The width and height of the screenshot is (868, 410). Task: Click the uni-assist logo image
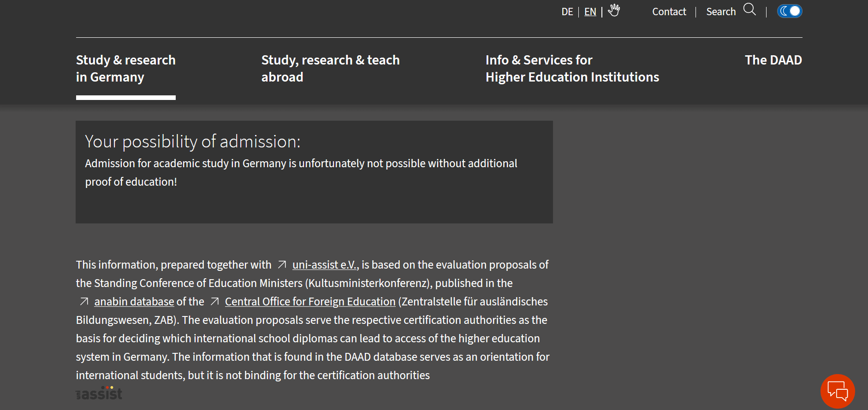pyautogui.click(x=99, y=393)
